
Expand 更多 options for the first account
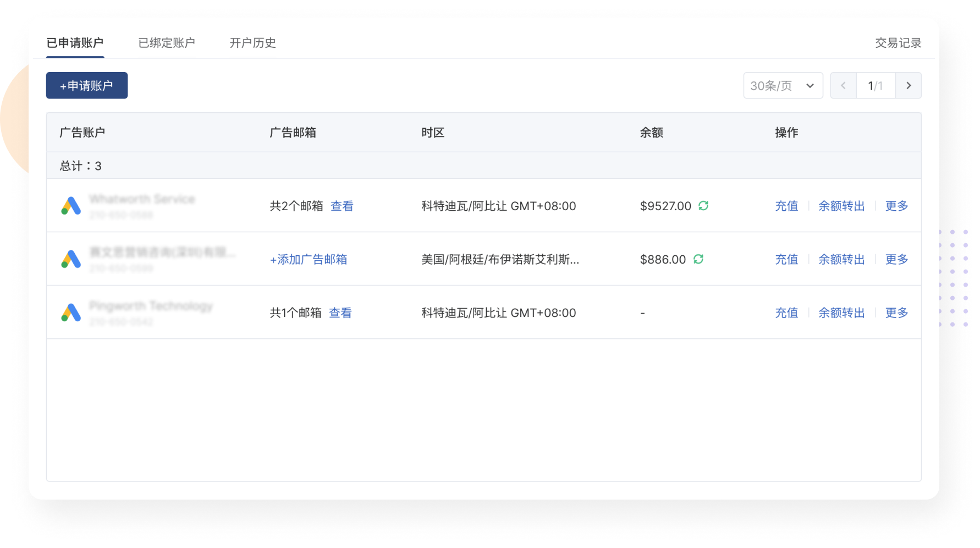(x=896, y=206)
